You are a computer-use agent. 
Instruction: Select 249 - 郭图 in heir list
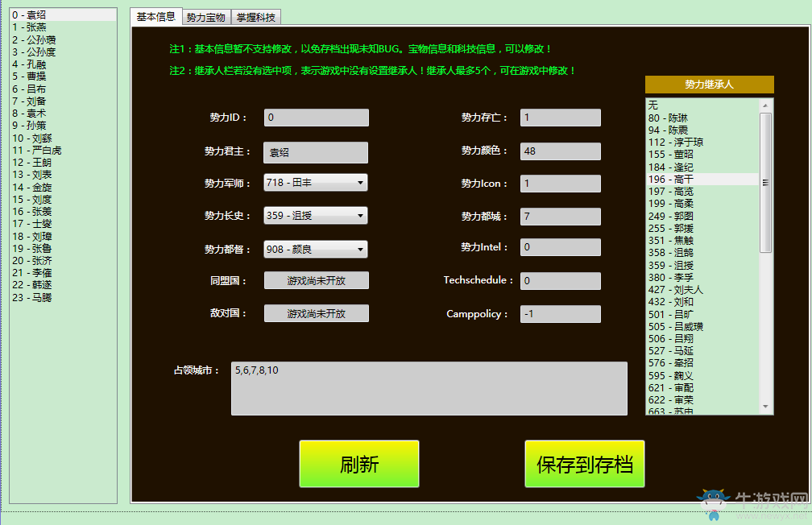tap(702, 217)
